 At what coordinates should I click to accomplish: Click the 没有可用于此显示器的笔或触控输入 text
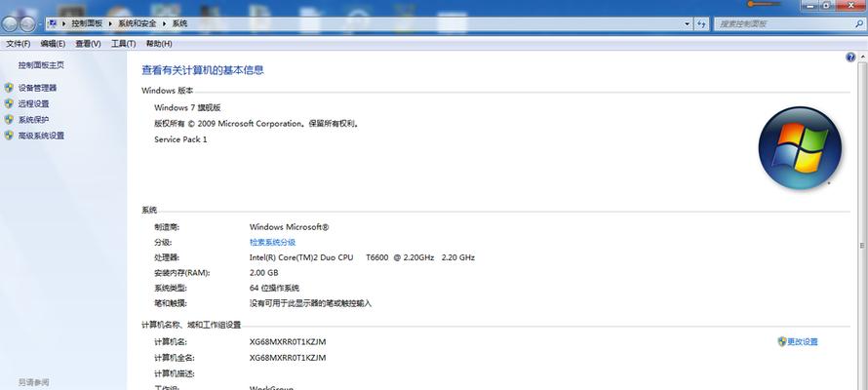click(x=310, y=303)
